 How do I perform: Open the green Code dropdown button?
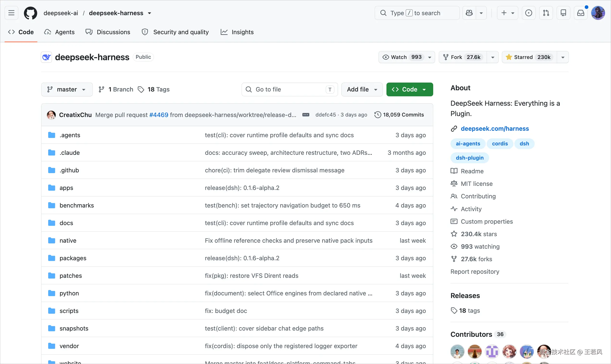[x=409, y=90]
